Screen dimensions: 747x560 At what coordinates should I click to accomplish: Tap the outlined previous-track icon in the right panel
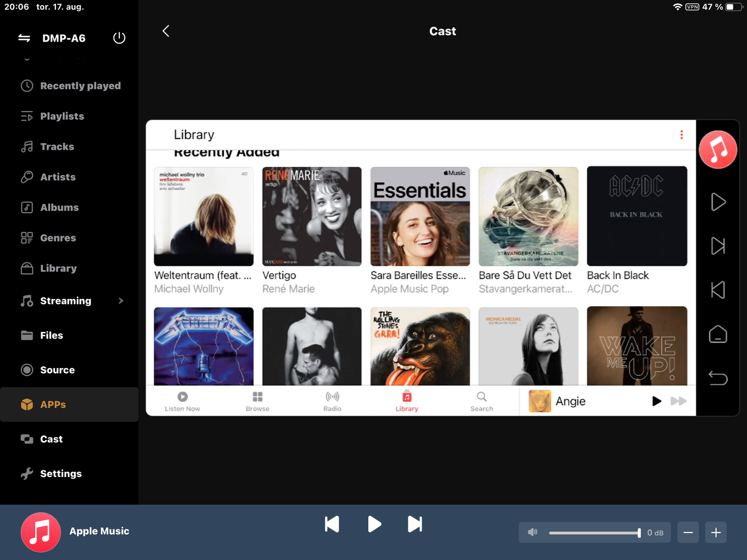click(x=718, y=290)
